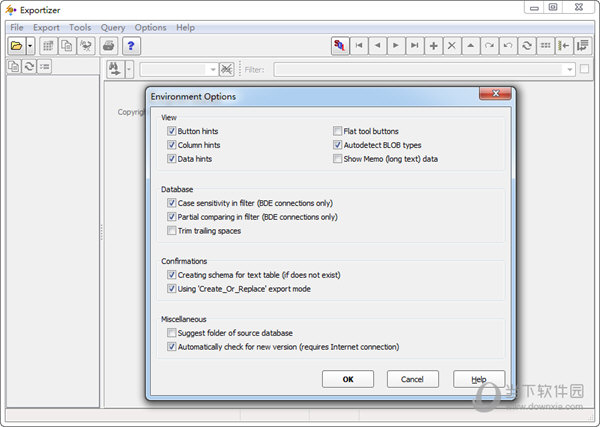Toggle Creating schema for text table confirmation

point(171,275)
